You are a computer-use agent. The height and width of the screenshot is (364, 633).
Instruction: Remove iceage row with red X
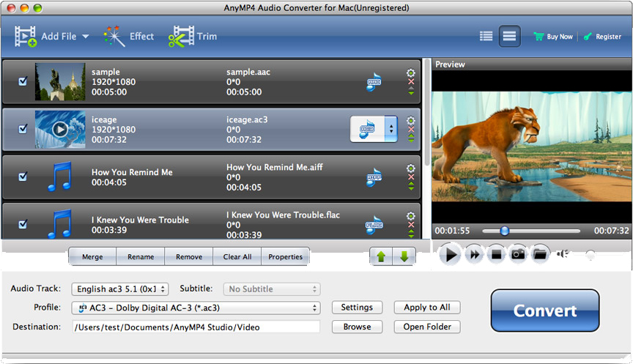(411, 130)
